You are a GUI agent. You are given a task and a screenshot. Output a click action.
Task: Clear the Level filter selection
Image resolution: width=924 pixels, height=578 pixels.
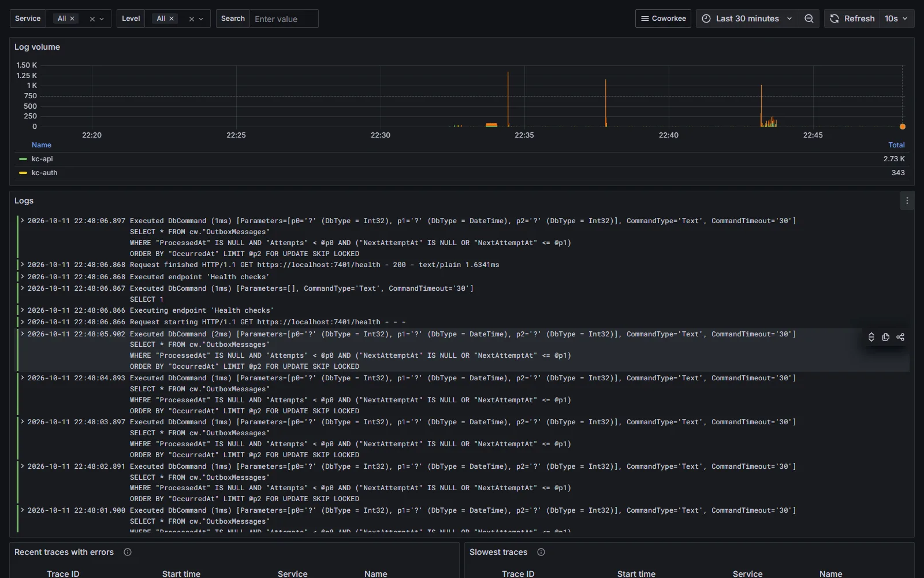coord(191,19)
